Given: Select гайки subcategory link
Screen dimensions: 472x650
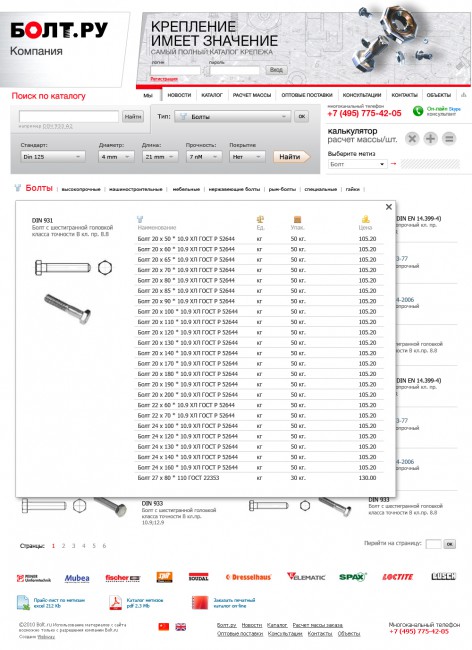Looking at the screenshot, I should pos(353,189).
